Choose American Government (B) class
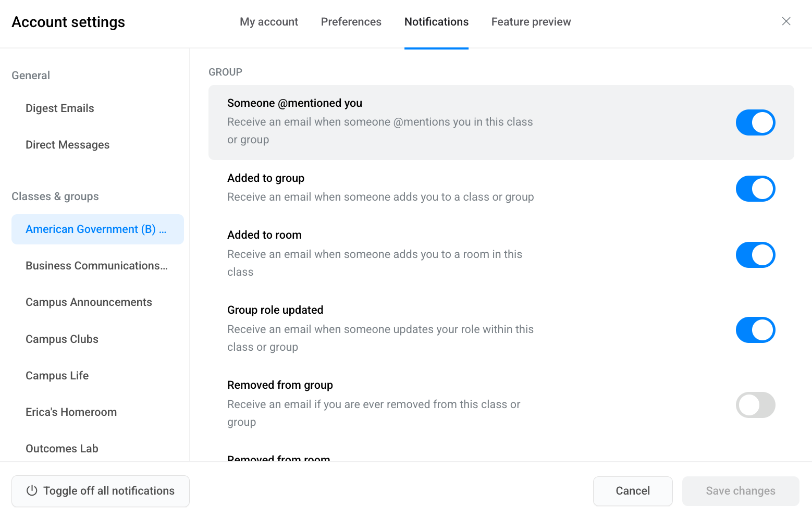Image resolution: width=812 pixels, height=517 pixels. (97, 229)
